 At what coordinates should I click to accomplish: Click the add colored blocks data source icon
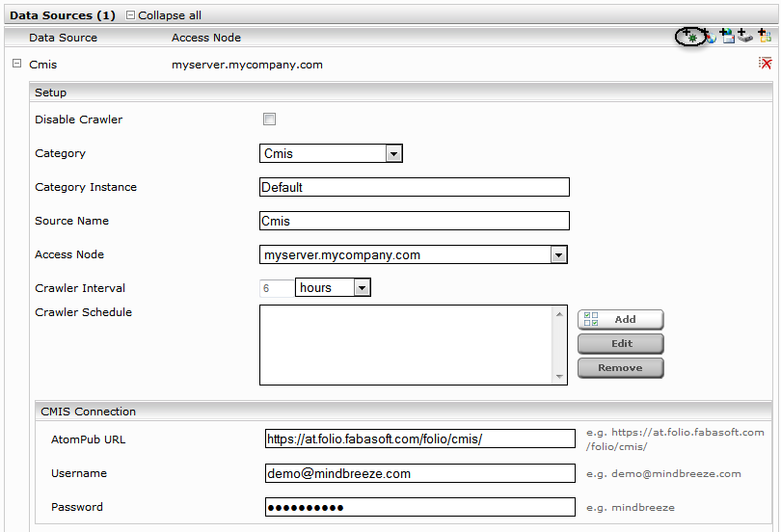point(764,37)
